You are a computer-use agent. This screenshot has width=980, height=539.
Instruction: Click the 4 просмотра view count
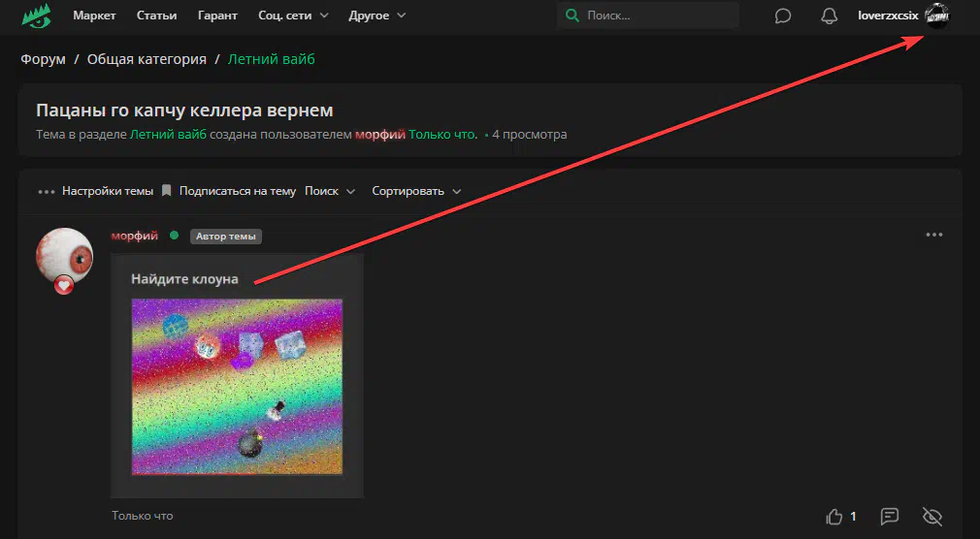coord(530,135)
